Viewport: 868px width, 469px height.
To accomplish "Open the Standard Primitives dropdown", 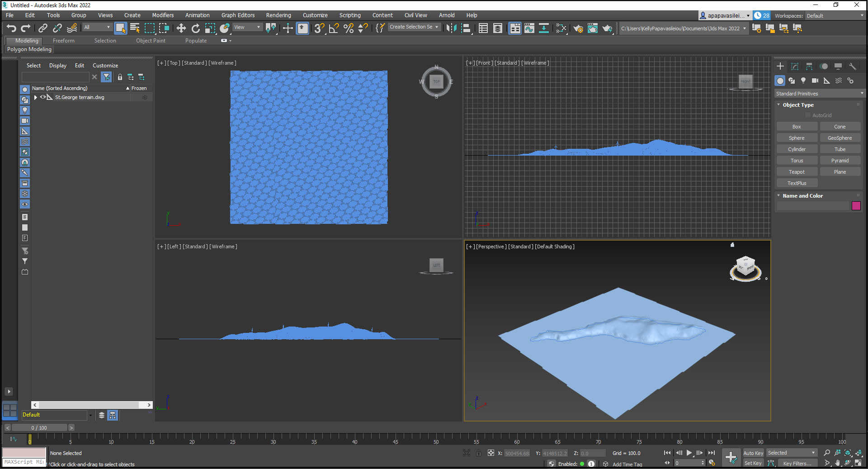I will 819,94.
